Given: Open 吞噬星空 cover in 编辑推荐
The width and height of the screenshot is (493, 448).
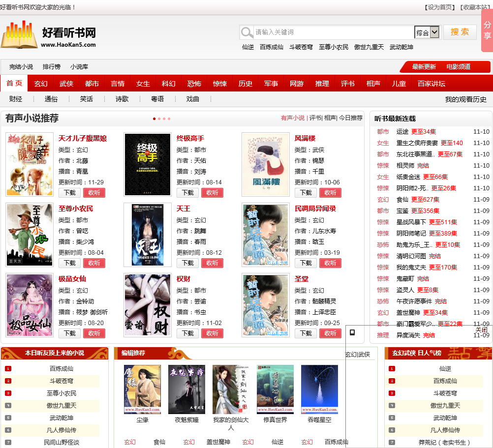Looking at the screenshot, I should (319, 389).
